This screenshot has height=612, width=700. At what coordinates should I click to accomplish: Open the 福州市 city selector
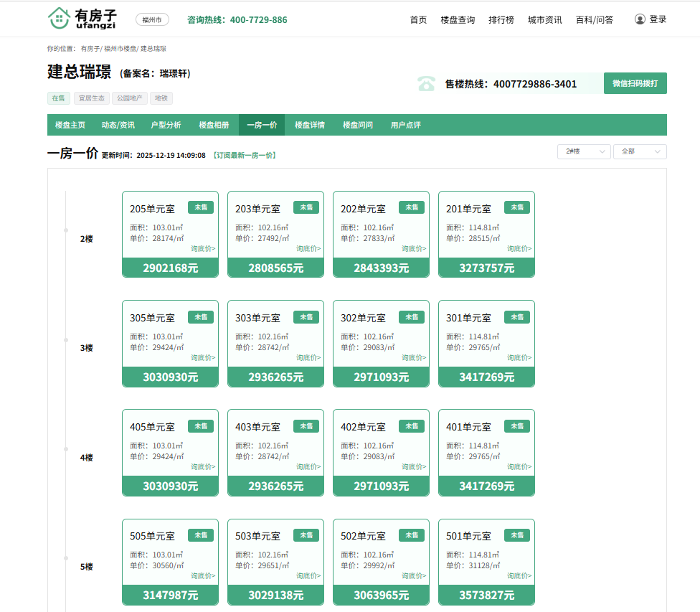pos(152,19)
